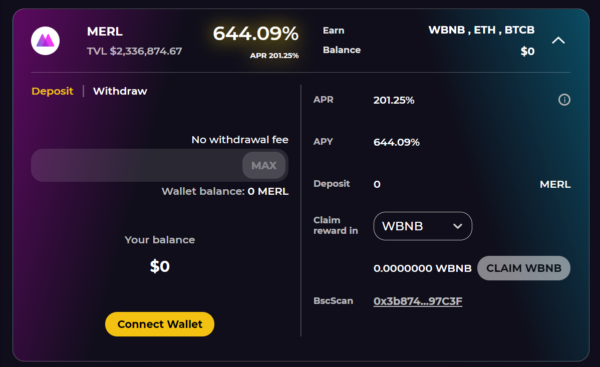
Task: Click the 0.0000000 WBNB pending reward amount
Action: (x=422, y=268)
